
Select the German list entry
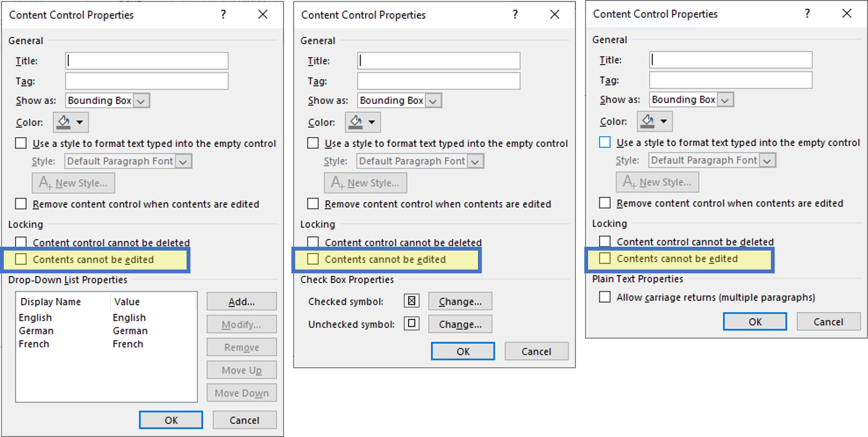(x=106, y=330)
